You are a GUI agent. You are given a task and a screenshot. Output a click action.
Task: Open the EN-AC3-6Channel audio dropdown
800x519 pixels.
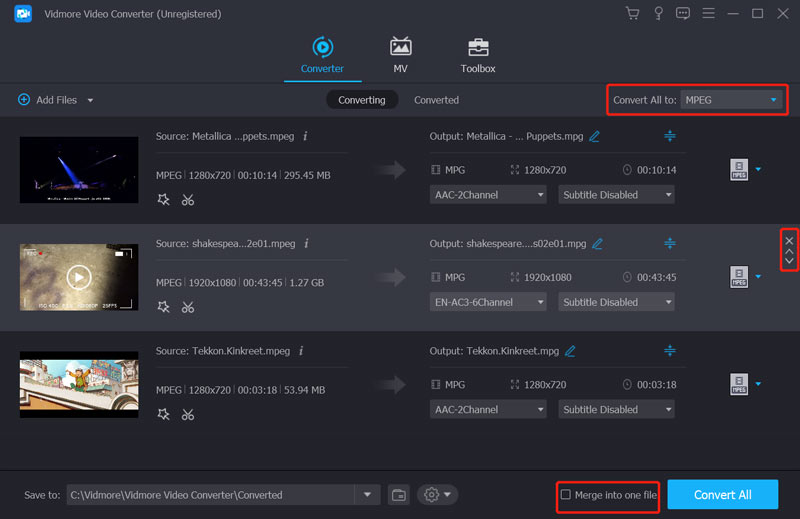(489, 302)
